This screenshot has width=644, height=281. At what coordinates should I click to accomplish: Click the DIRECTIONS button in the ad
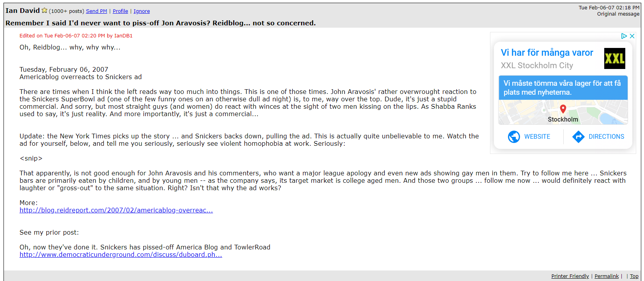pyautogui.click(x=598, y=137)
